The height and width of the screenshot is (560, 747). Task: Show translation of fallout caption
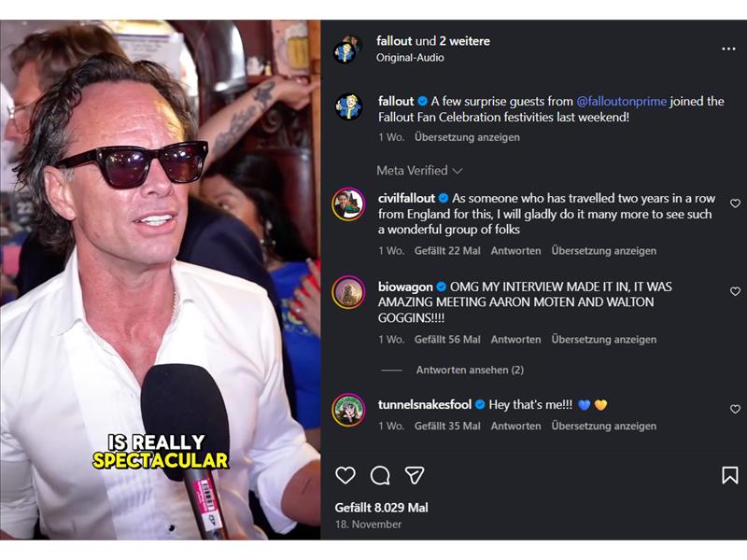click(467, 137)
